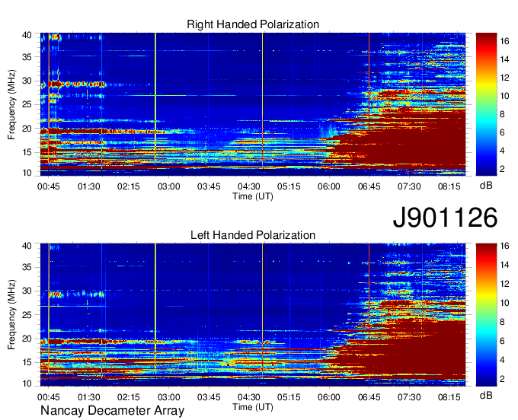
Task: Click the 02:15 time tick under the Right Handed plot
Action: 129,186
